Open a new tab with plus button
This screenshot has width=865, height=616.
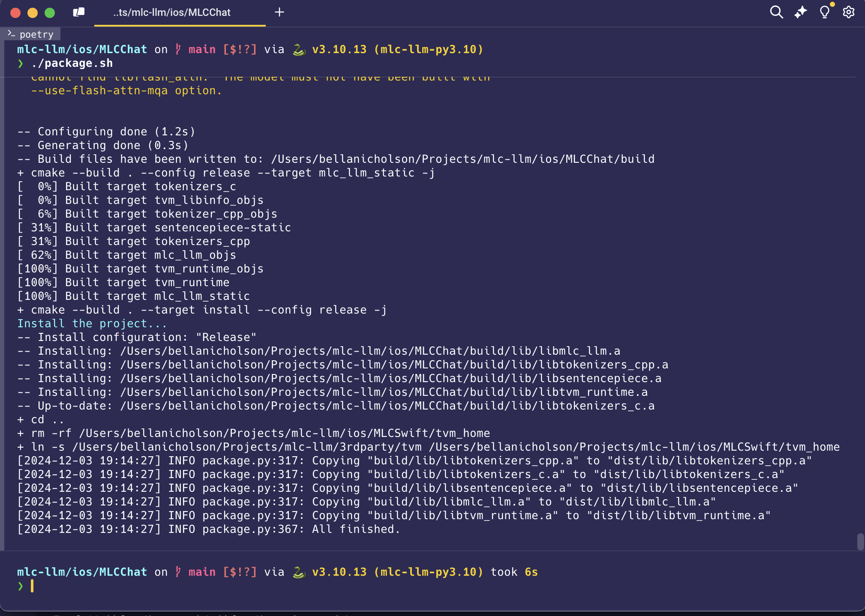(279, 12)
